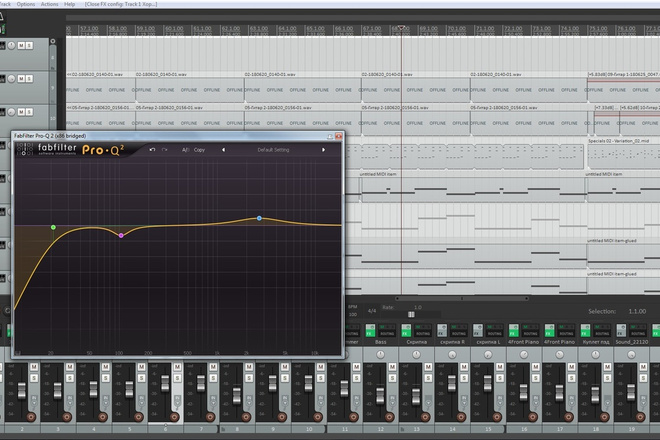Click the 4/4 time signature field

372,311
